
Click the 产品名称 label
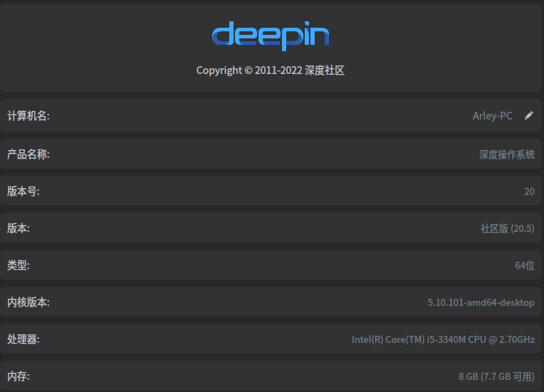[28, 154]
